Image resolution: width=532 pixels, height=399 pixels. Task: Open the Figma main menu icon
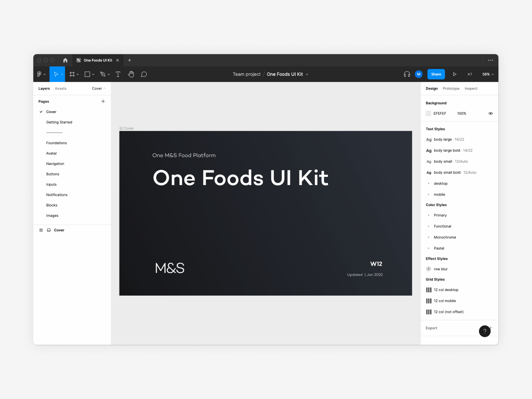[x=39, y=74]
